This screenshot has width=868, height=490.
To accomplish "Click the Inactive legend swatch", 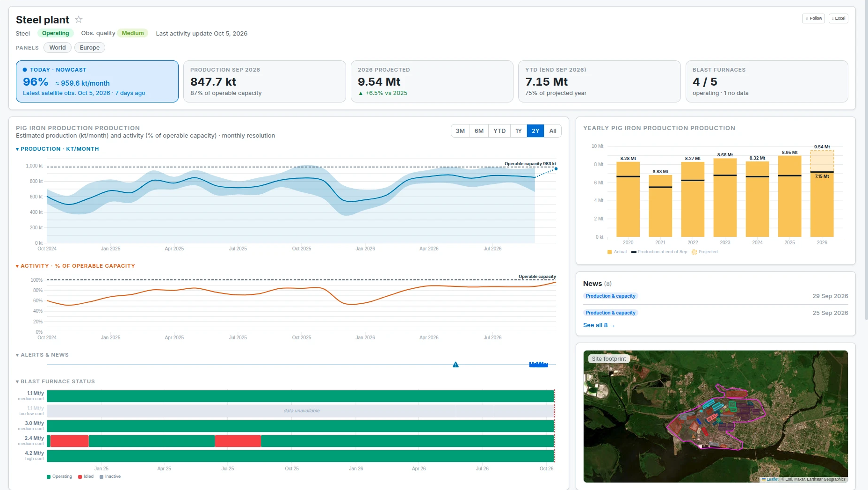I will point(101,477).
